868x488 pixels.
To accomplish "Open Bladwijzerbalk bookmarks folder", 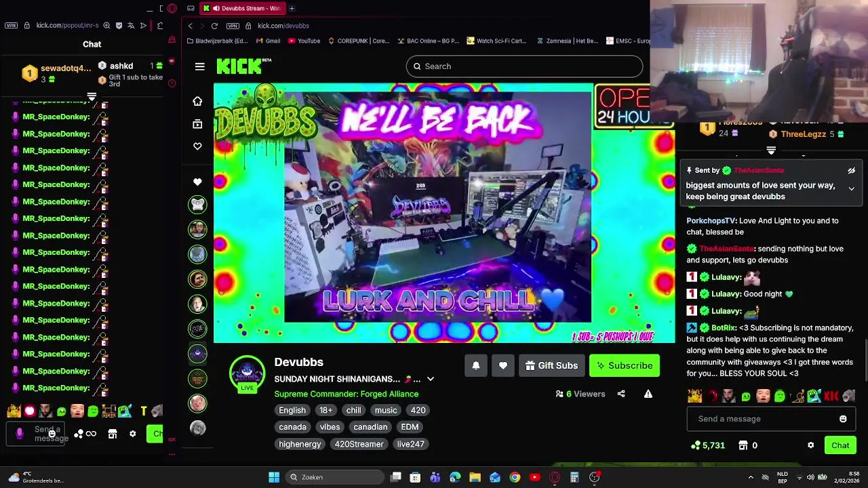I will [x=217, y=41].
